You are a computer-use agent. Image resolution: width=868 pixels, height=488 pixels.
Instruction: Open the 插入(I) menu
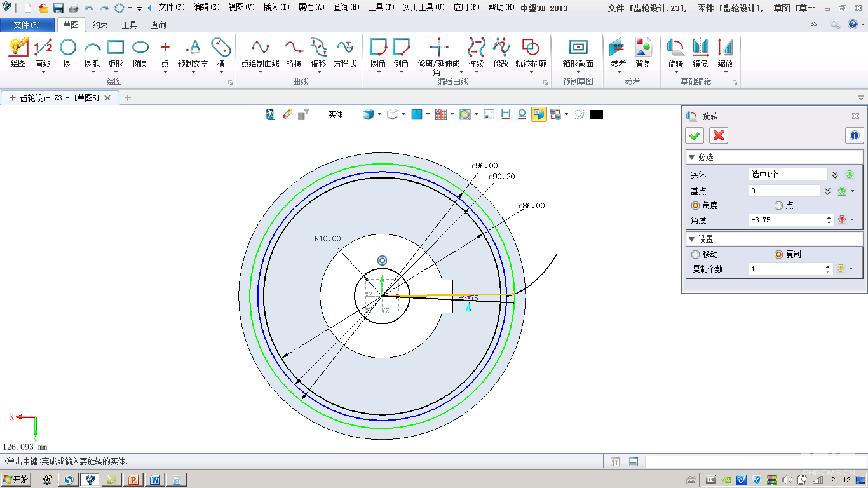pos(276,8)
